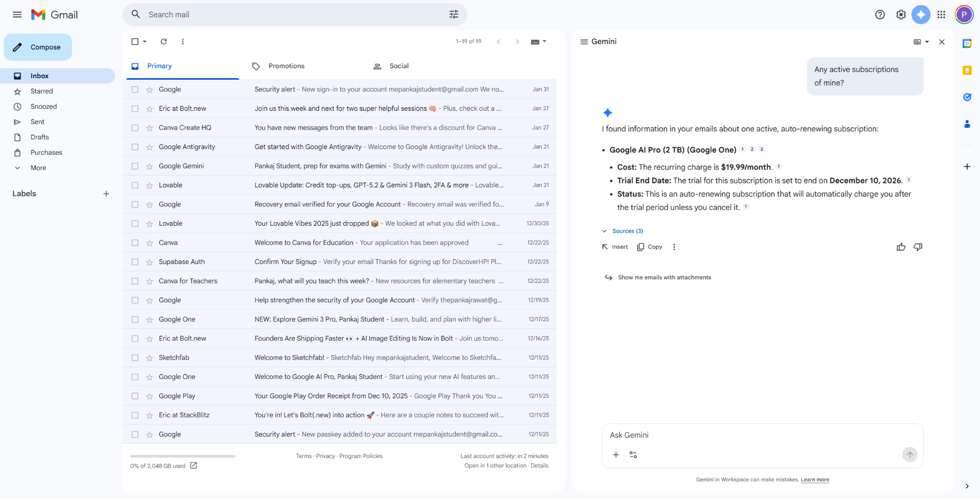Open more options for Gemini response
Screen dimensions: 980x499
coord(674,247)
